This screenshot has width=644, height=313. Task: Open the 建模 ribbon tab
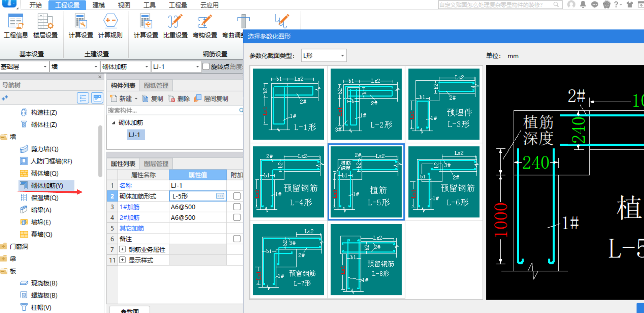pos(99,5)
